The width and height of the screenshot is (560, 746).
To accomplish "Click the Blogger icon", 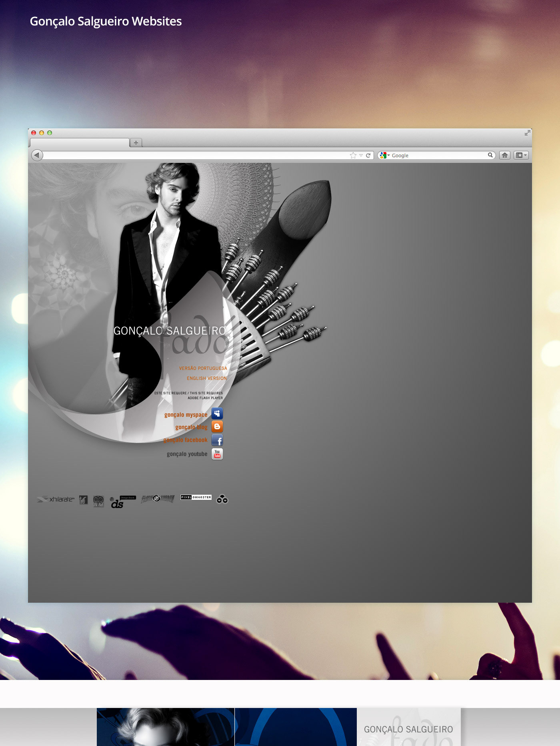I will point(217,427).
